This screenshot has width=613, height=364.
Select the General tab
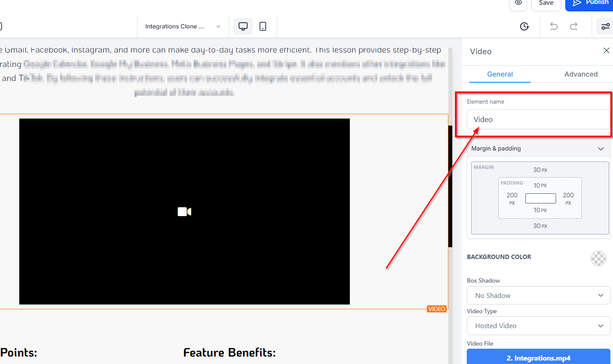[500, 74]
